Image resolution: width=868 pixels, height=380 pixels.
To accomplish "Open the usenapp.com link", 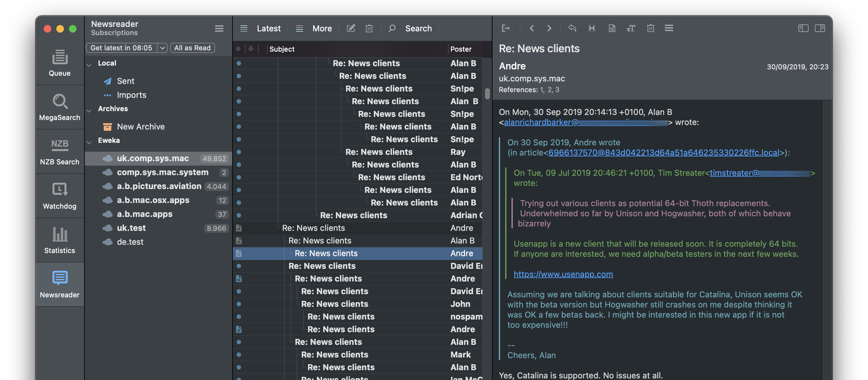I will (x=563, y=274).
